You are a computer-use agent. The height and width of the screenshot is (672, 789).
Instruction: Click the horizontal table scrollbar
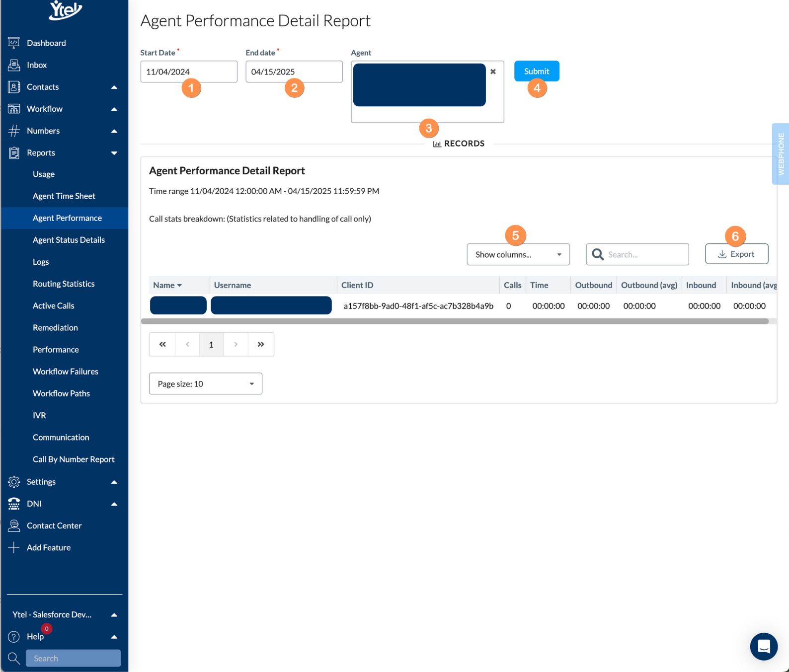[x=455, y=321]
